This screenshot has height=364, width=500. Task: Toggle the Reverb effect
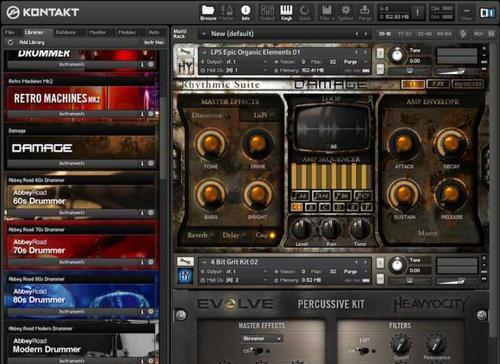(x=200, y=235)
